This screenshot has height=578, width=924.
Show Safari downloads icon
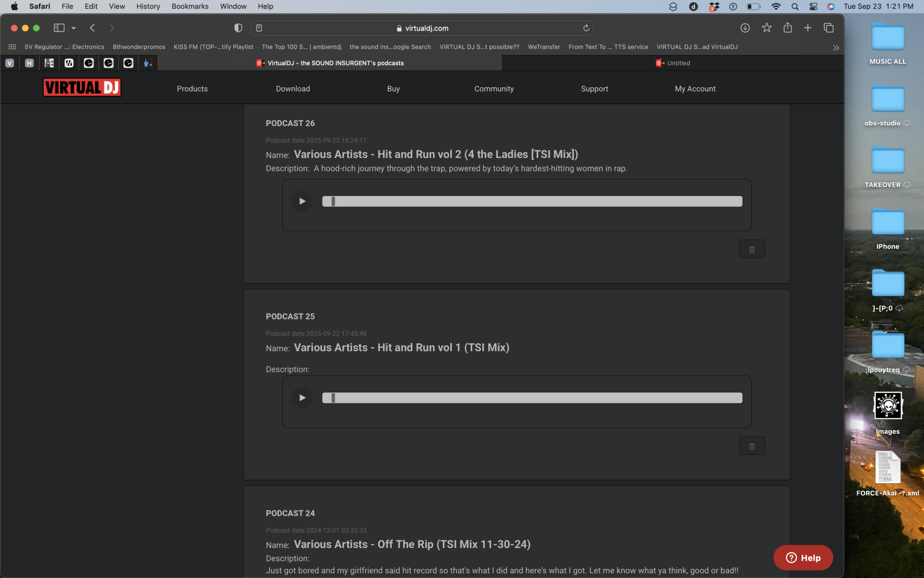[745, 28]
